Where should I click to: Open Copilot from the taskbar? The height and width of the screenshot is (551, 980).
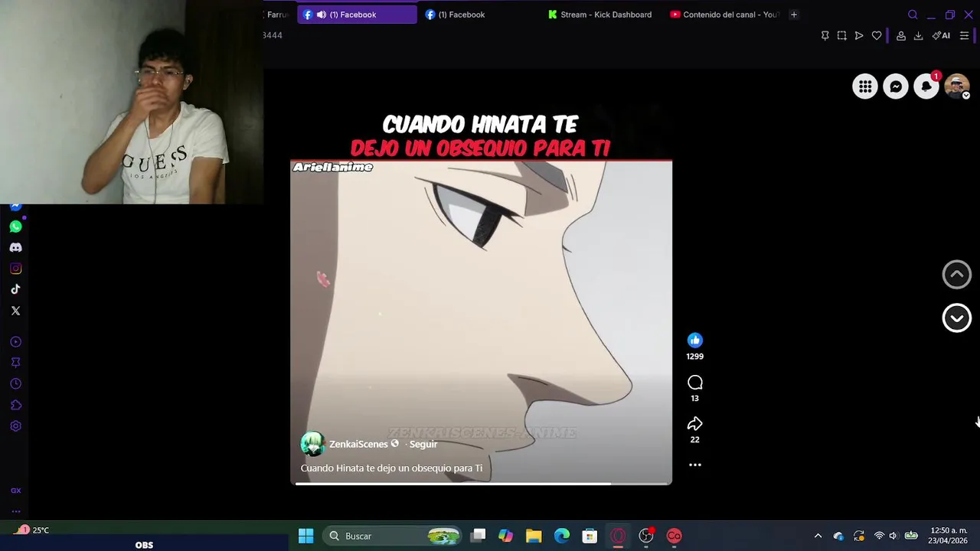(505, 536)
